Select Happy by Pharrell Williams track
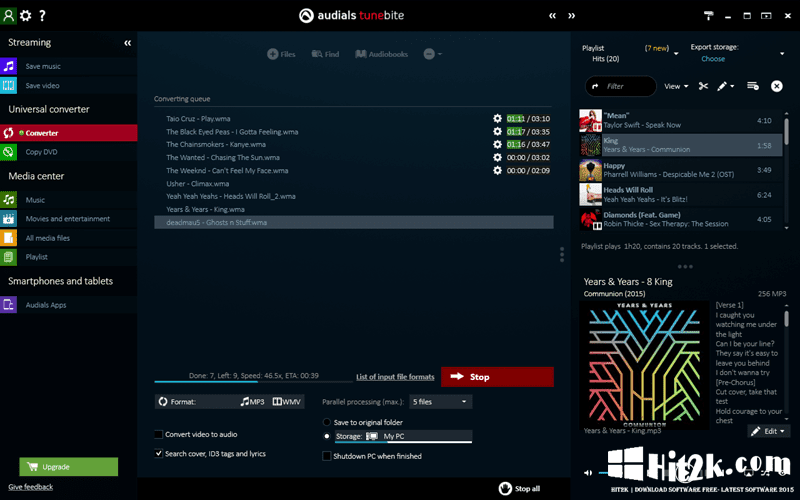Image resolution: width=800 pixels, height=500 pixels. (680, 170)
